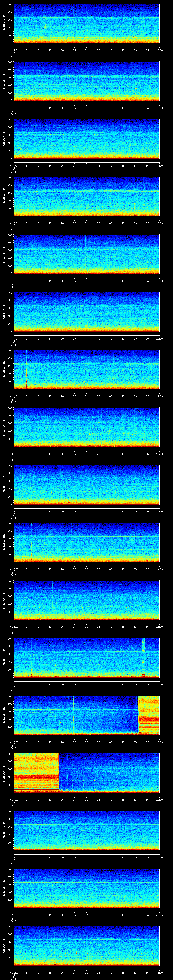Click the spike near 7 seconds in 14:25:00 panel
Viewport: 173px width, 980px height.
pos(31,657)
